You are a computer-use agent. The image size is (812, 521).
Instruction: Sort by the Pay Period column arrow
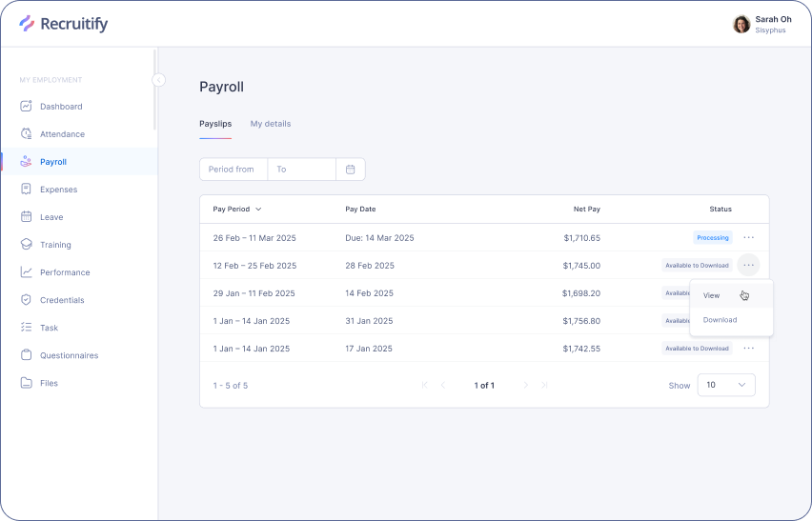click(x=258, y=209)
